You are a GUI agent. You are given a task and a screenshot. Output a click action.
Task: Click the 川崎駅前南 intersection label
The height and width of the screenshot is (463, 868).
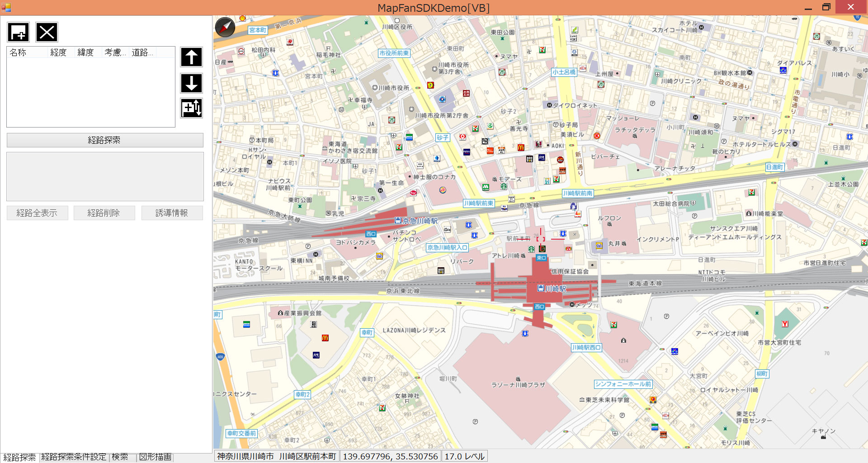pos(577,194)
